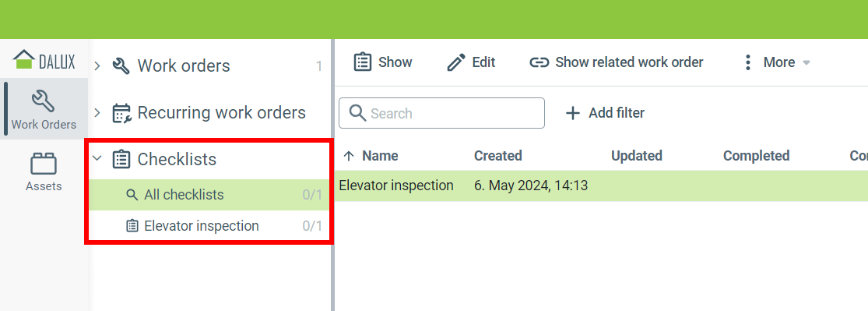Click the Work orders wrench tree icon
Viewport: 868px width, 311px height.
[x=121, y=66]
